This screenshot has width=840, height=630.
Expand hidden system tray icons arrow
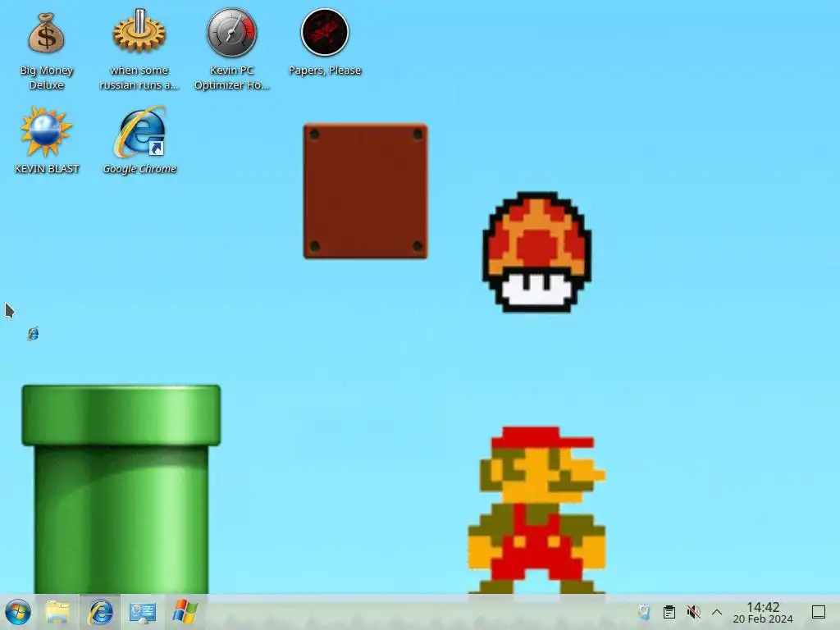click(x=717, y=612)
